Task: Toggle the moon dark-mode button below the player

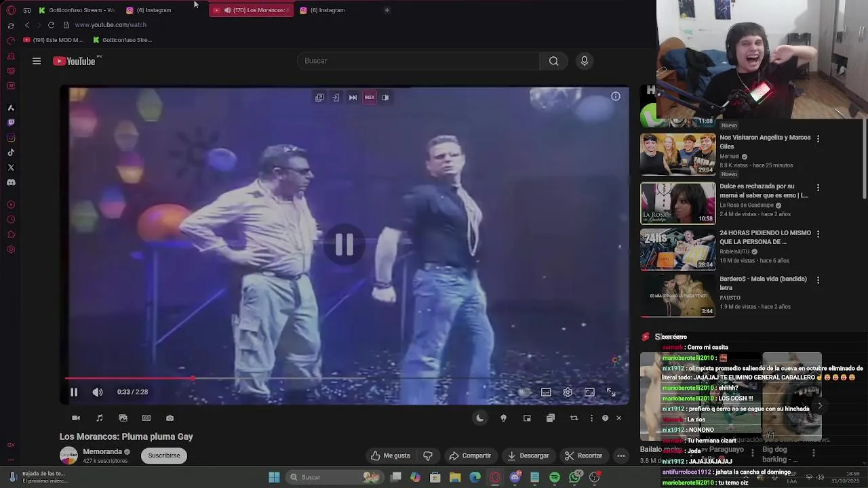Action: [x=480, y=418]
